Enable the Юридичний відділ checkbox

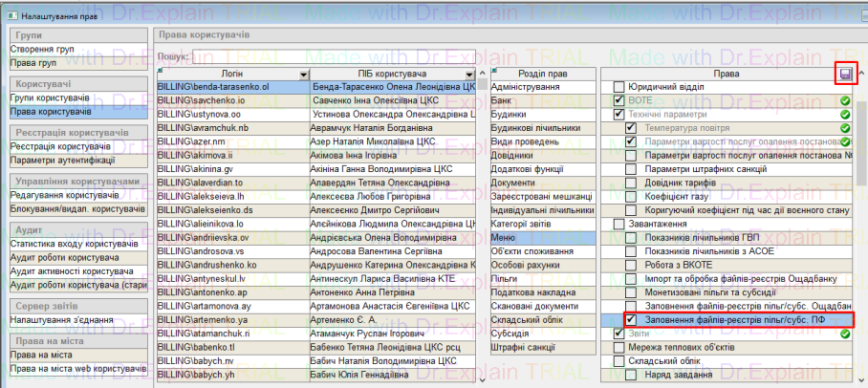[x=618, y=87]
